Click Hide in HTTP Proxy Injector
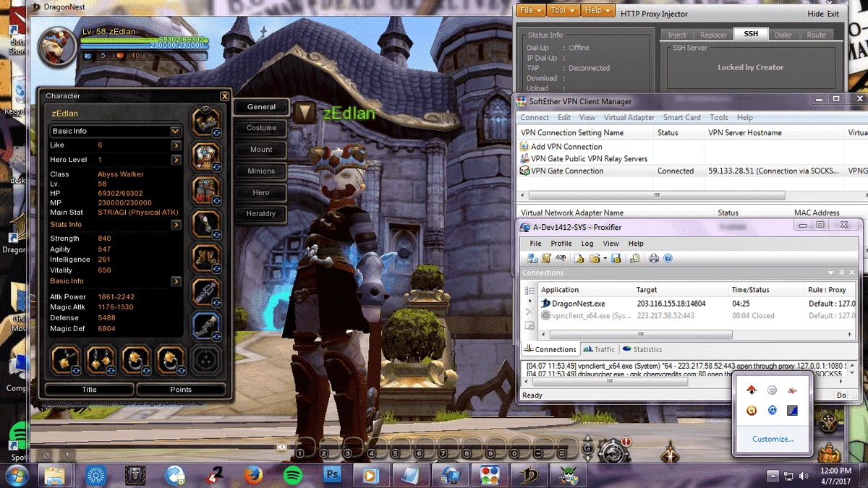868x488 pixels. [x=815, y=14]
